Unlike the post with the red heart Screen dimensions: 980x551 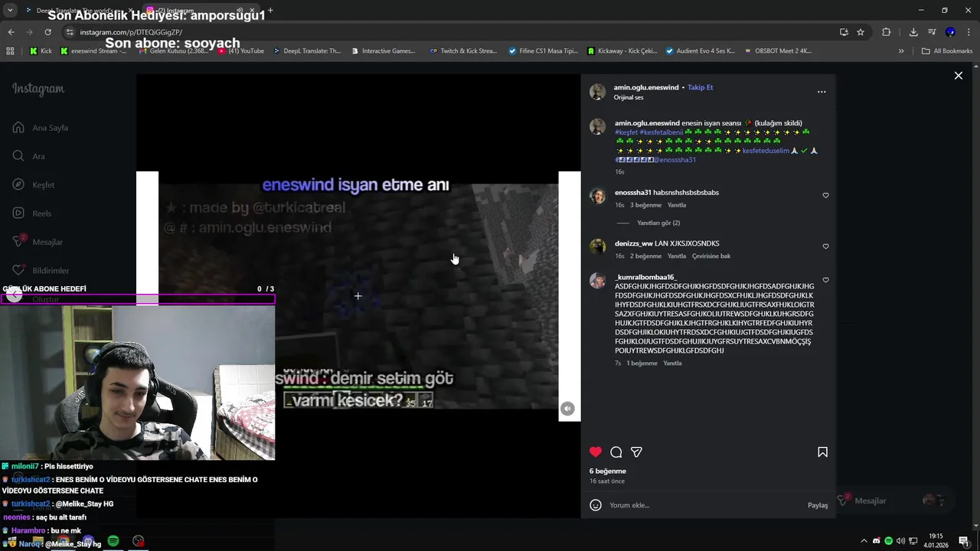596,452
